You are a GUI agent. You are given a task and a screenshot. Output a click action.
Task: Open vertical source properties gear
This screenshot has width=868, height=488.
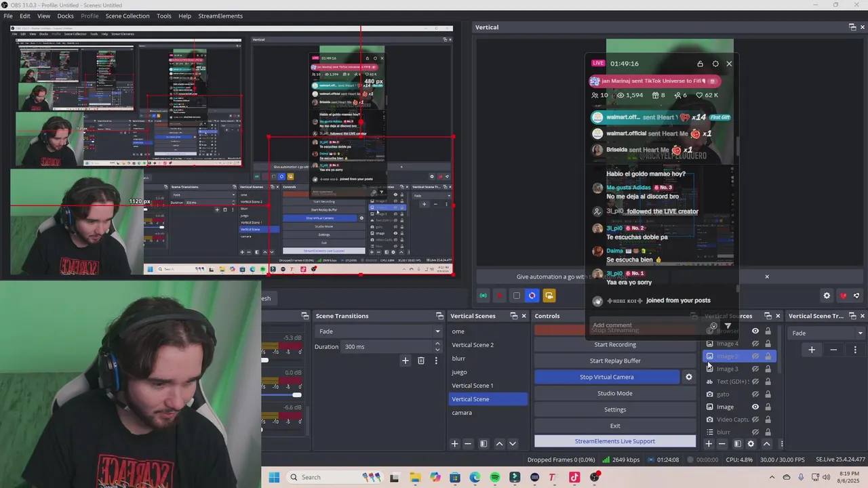point(751,444)
